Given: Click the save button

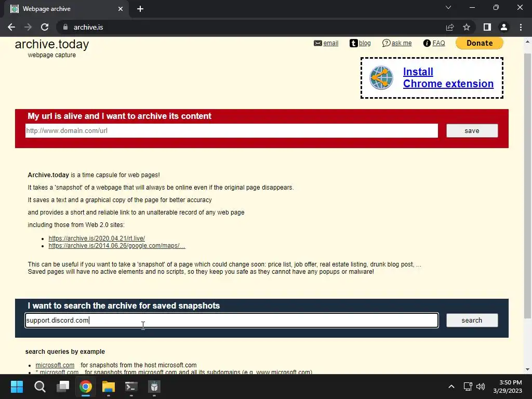Looking at the screenshot, I should [x=472, y=130].
